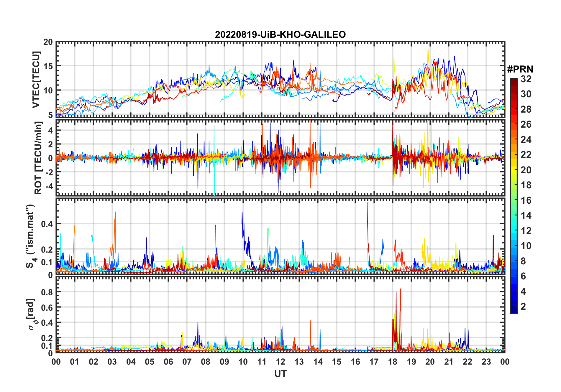Click x-axis hour tick label 13

[299, 362]
